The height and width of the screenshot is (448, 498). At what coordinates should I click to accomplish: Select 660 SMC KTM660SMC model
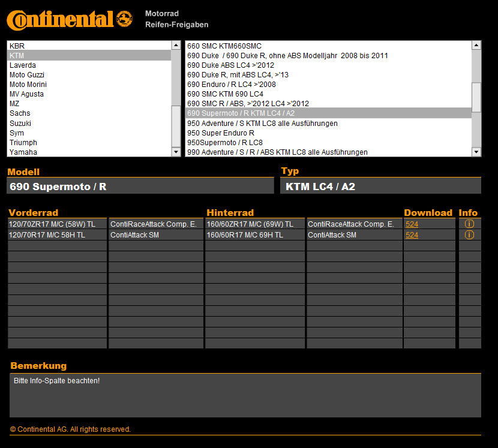[328, 46]
